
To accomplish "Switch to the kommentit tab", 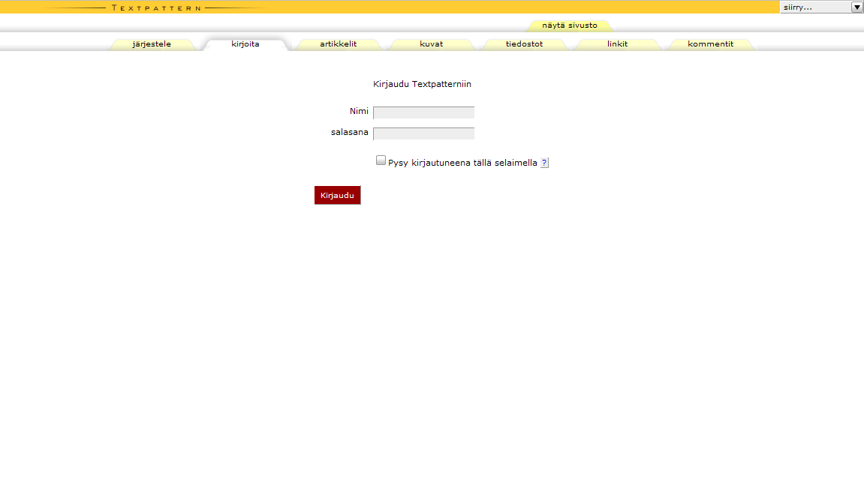I will click(710, 44).
